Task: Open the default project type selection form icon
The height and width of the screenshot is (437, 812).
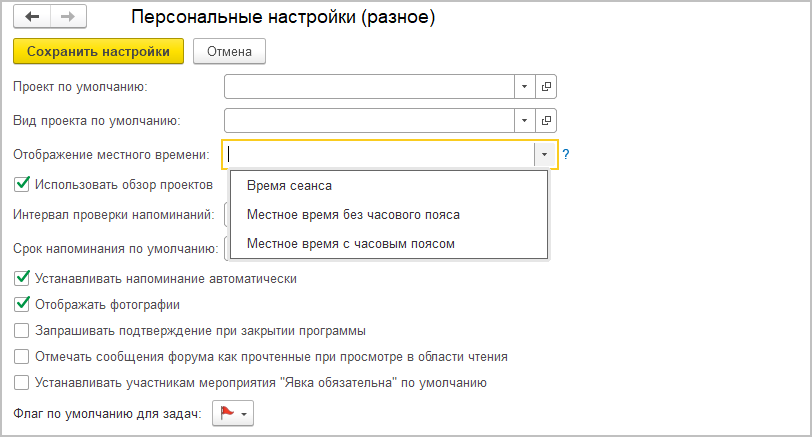Action: (x=546, y=121)
